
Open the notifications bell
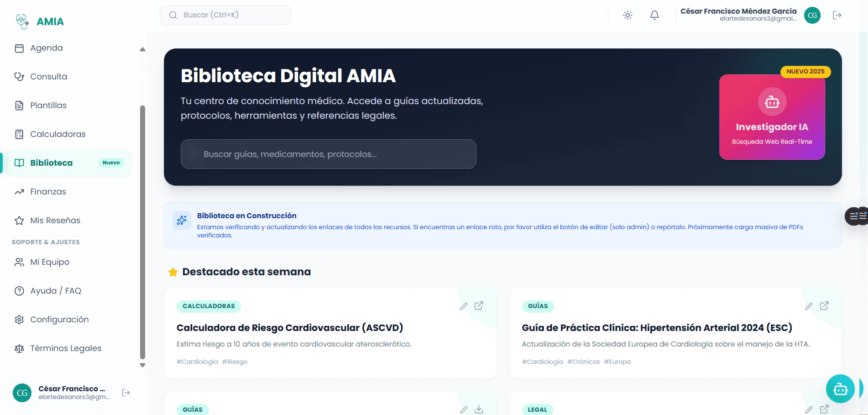coord(654,15)
